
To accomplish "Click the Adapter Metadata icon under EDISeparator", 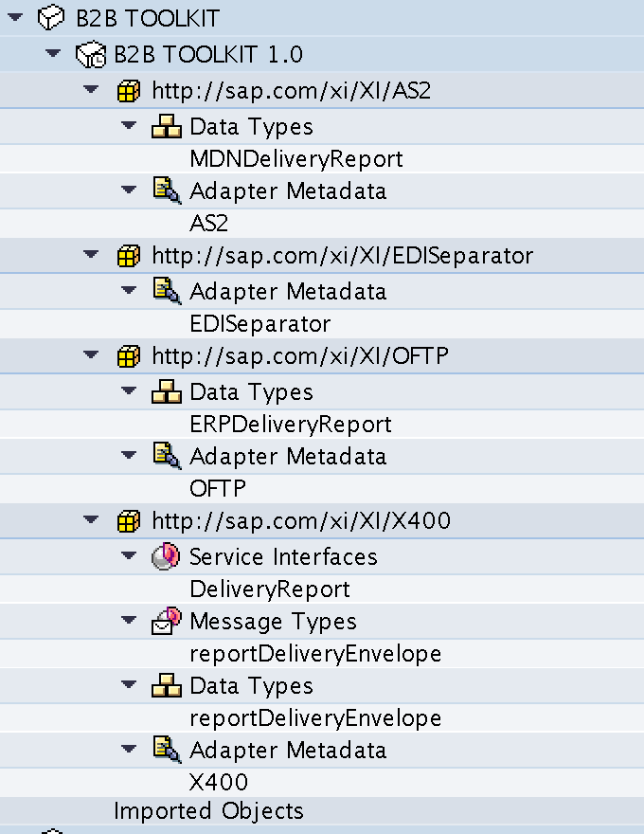I will coord(167,291).
